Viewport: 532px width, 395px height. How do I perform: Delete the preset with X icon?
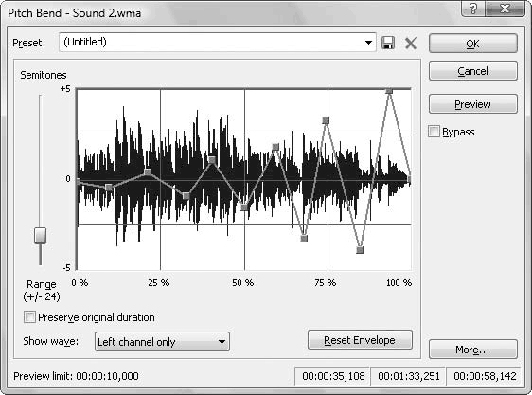pyautogui.click(x=411, y=44)
